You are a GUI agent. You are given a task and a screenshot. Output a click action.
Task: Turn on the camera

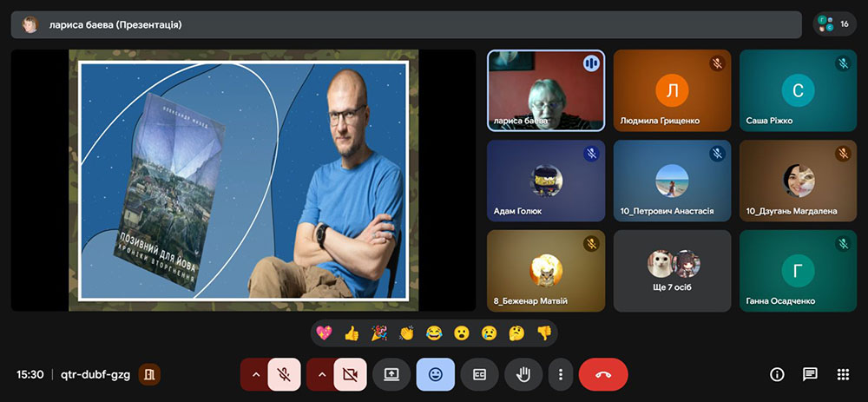pos(350,374)
